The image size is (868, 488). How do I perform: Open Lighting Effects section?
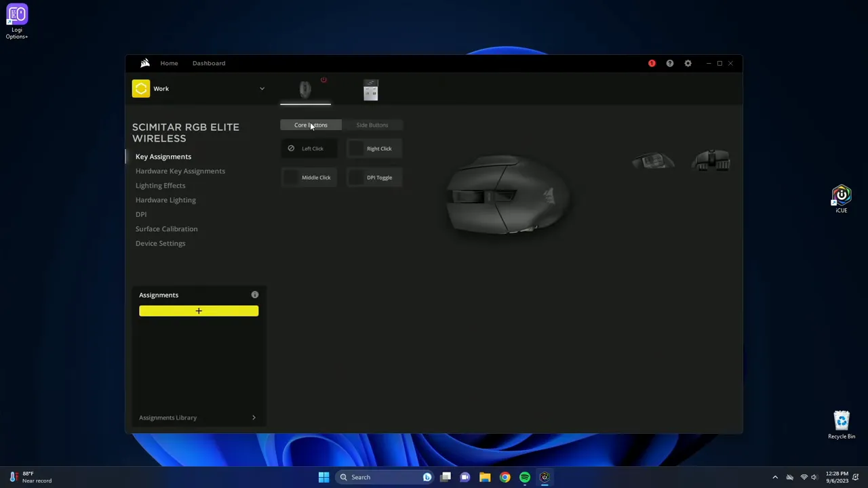point(160,185)
